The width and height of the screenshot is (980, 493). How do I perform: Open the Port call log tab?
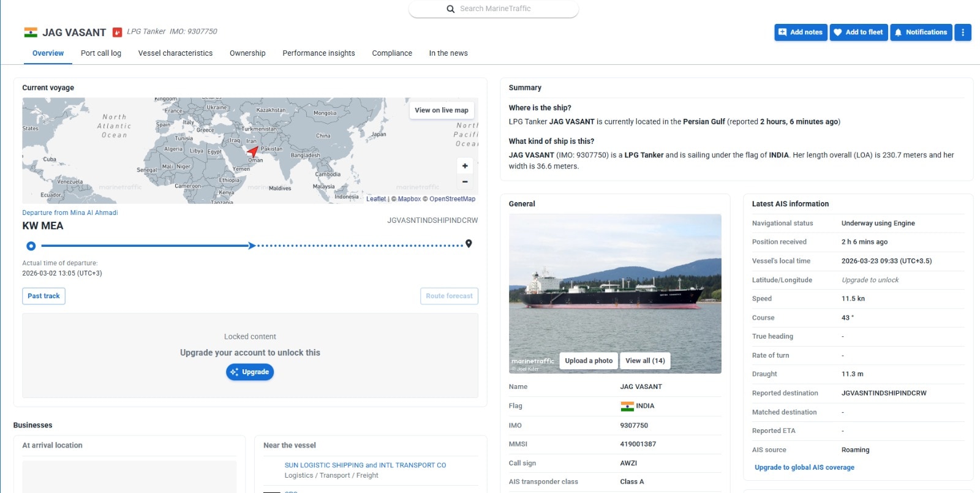(101, 53)
